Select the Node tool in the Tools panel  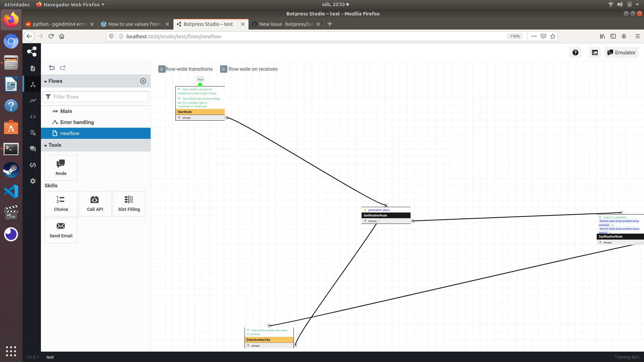(61, 168)
